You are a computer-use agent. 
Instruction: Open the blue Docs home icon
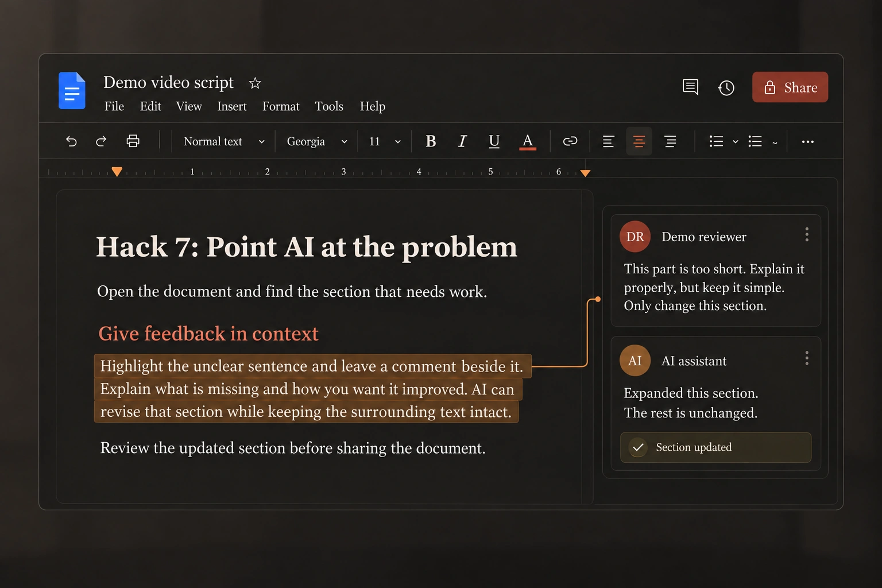pos(72,91)
